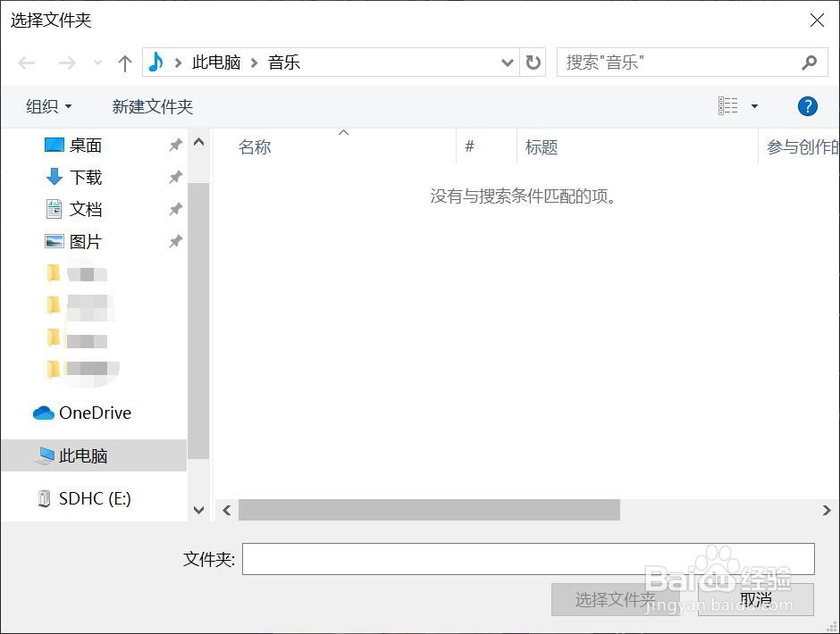Refresh the 音乐 folder view

[532, 62]
